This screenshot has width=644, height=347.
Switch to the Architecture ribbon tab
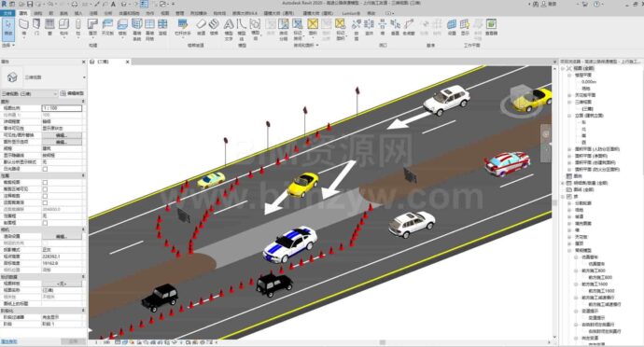click(23, 13)
